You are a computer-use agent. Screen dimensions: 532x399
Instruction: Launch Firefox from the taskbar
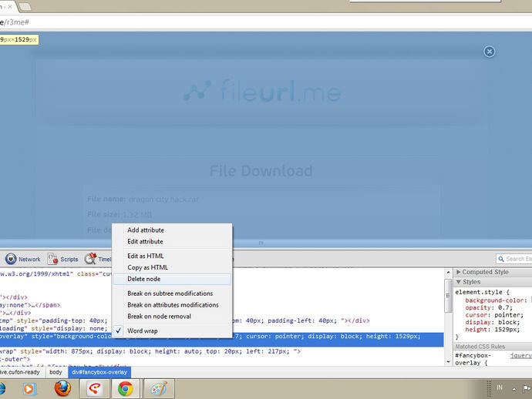point(62,388)
